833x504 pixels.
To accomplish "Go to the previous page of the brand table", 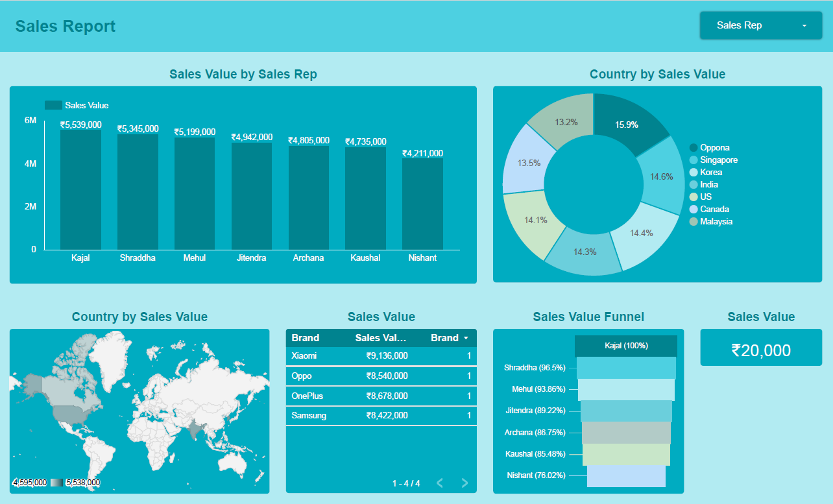I will (440, 483).
